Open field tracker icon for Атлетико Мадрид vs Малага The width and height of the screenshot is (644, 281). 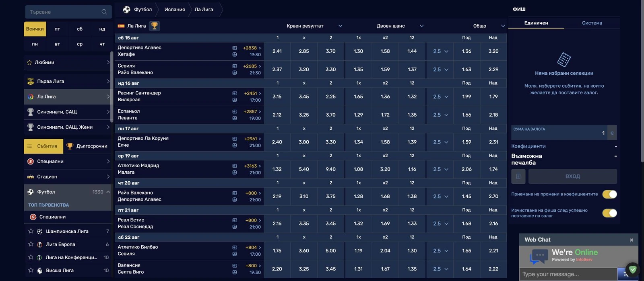pos(235,166)
